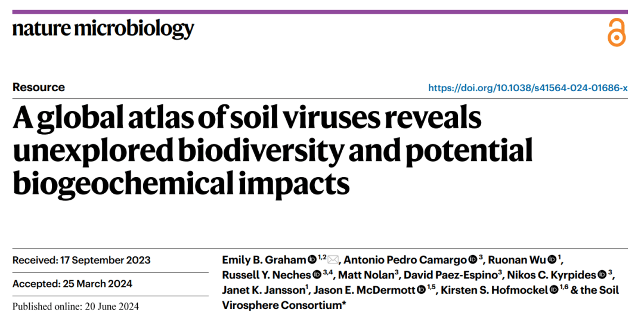Open Antonio Pedro Camargo's ORCID icon
This screenshot has height=316, width=644.
(472, 260)
